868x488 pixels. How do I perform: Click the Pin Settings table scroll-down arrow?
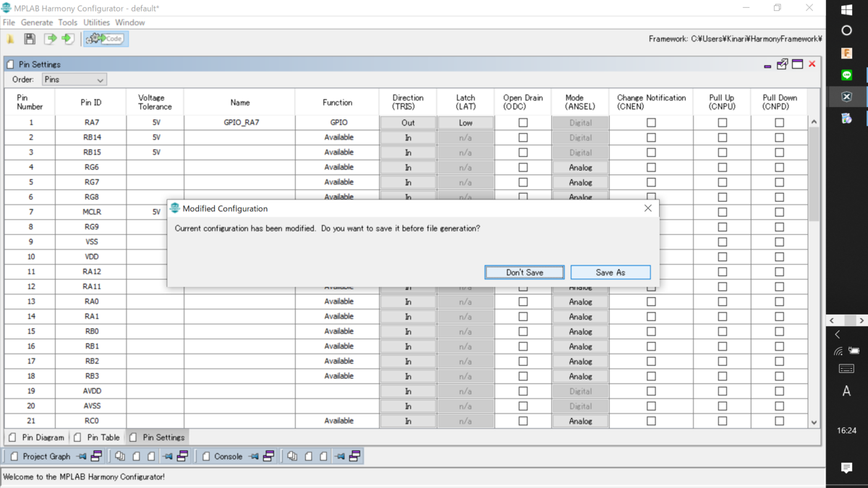point(814,423)
